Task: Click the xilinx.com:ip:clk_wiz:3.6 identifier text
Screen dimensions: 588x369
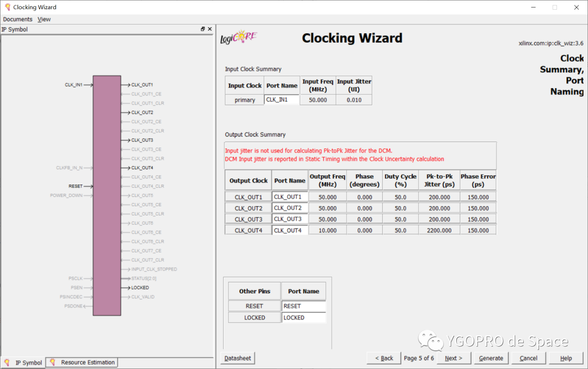Action: click(x=551, y=43)
